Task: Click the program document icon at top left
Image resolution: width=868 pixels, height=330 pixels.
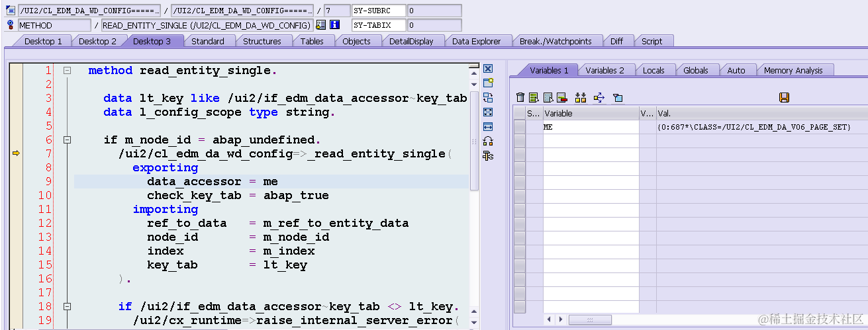Action: pos(11,11)
